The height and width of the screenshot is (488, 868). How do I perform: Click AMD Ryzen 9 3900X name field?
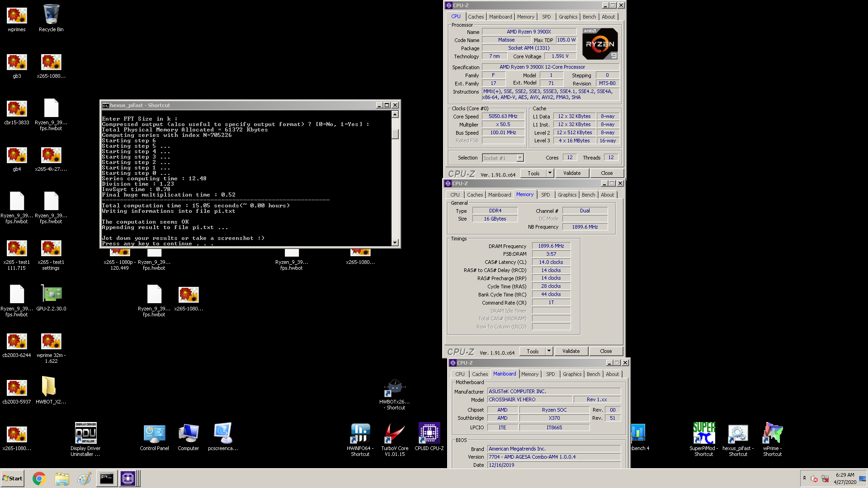tap(529, 32)
